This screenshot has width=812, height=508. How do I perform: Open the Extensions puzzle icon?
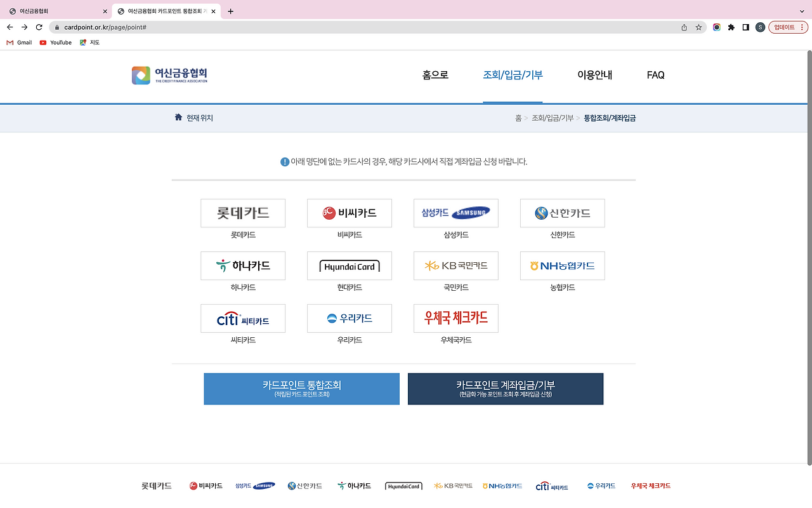click(731, 27)
